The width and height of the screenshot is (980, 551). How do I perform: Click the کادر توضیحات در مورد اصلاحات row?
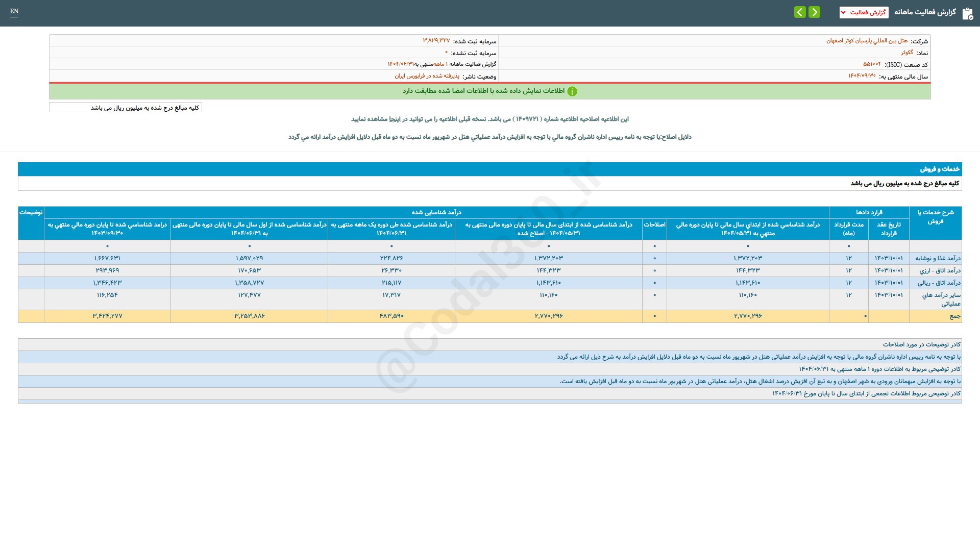pos(921,345)
